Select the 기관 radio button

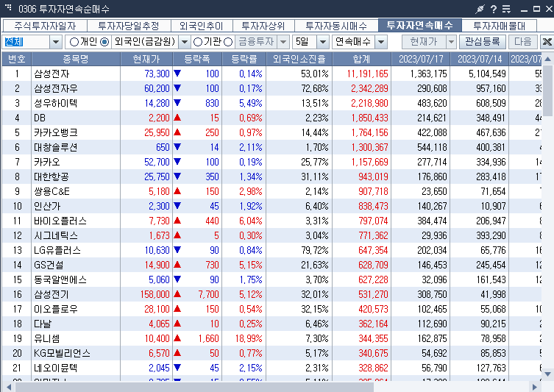198,42
